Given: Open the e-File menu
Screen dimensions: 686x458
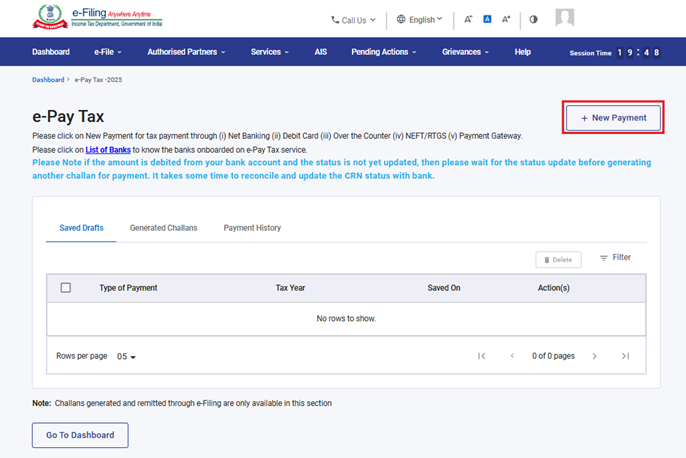Looking at the screenshot, I should (x=107, y=52).
